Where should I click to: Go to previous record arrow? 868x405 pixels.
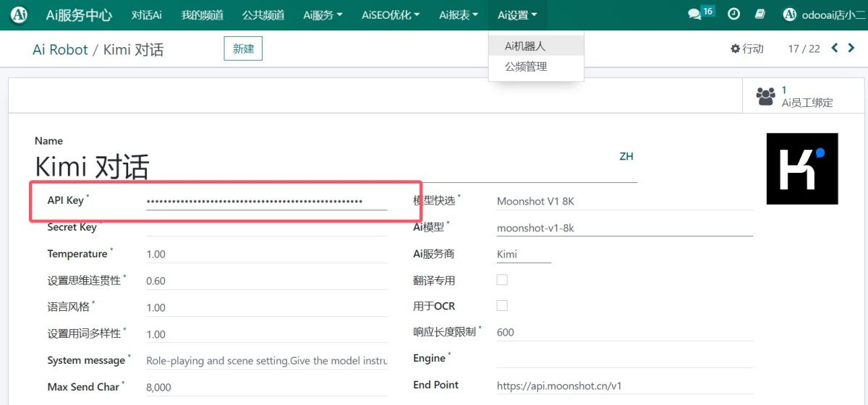pos(835,48)
